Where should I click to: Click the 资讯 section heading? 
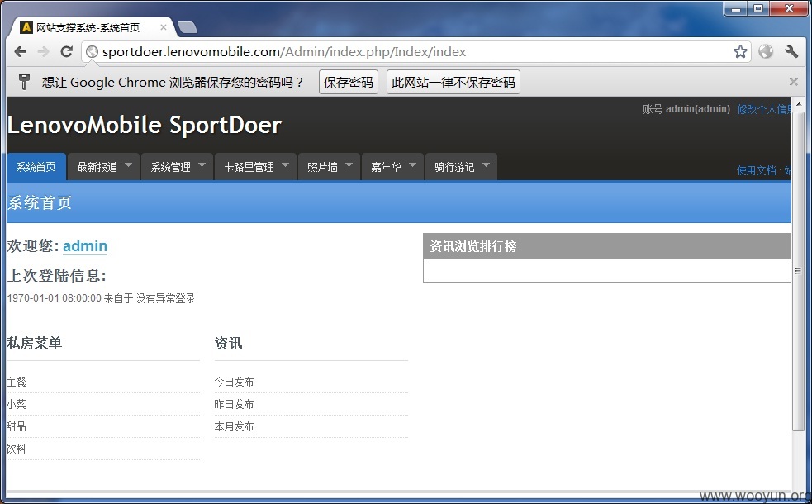[228, 343]
